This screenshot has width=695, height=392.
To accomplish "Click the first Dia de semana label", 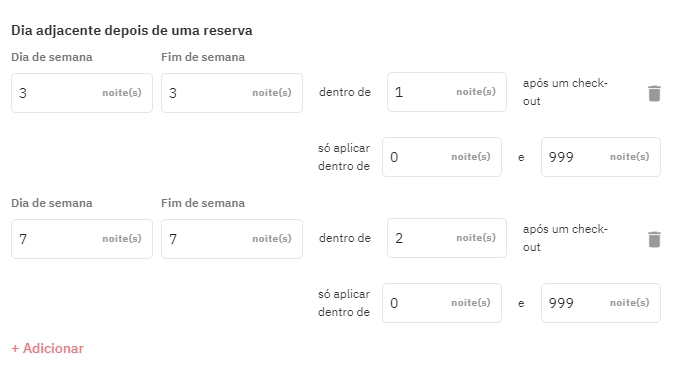I will (52, 57).
